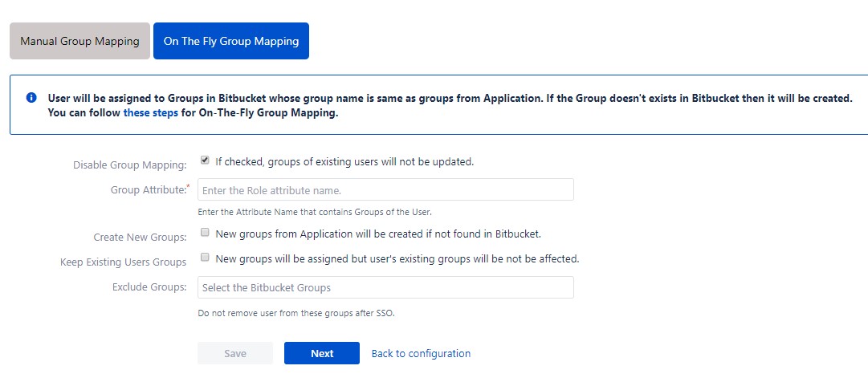Uncheck the Disable Group Mapping checkbox
The image size is (868, 382).
pyautogui.click(x=205, y=161)
